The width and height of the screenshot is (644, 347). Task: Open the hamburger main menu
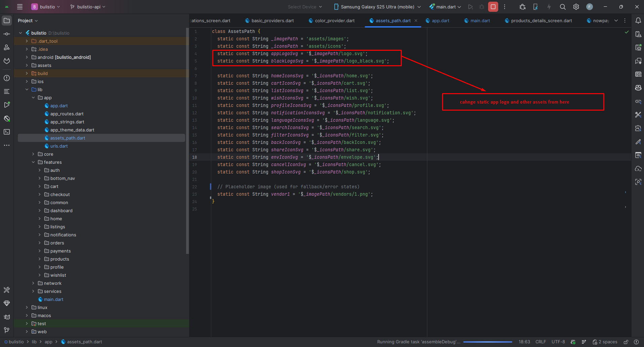[x=20, y=7]
